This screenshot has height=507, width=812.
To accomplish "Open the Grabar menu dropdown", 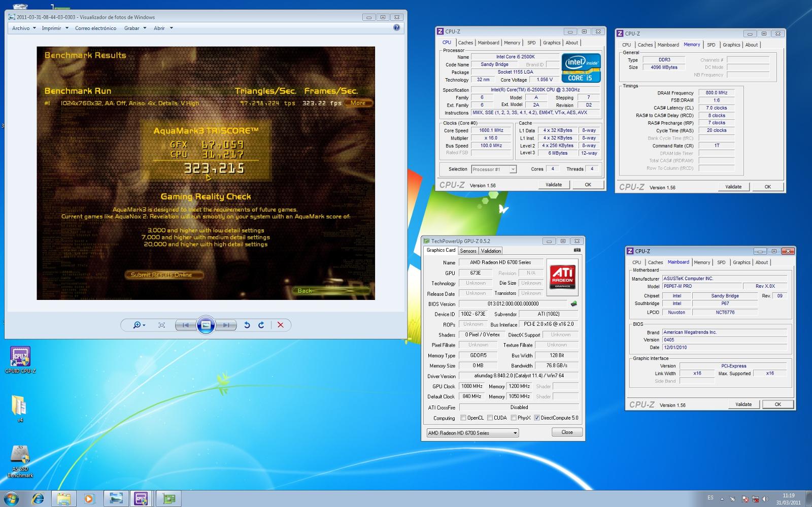I will (x=135, y=28).
